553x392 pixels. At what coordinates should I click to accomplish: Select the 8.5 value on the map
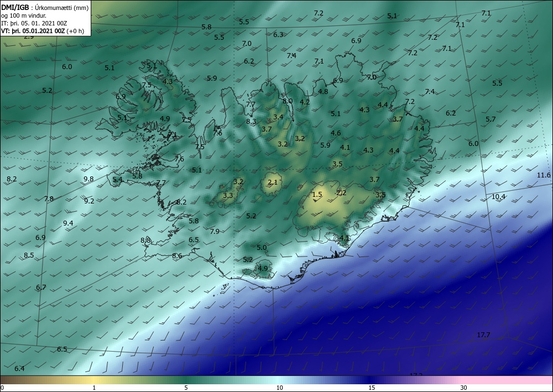coord(29,255)
